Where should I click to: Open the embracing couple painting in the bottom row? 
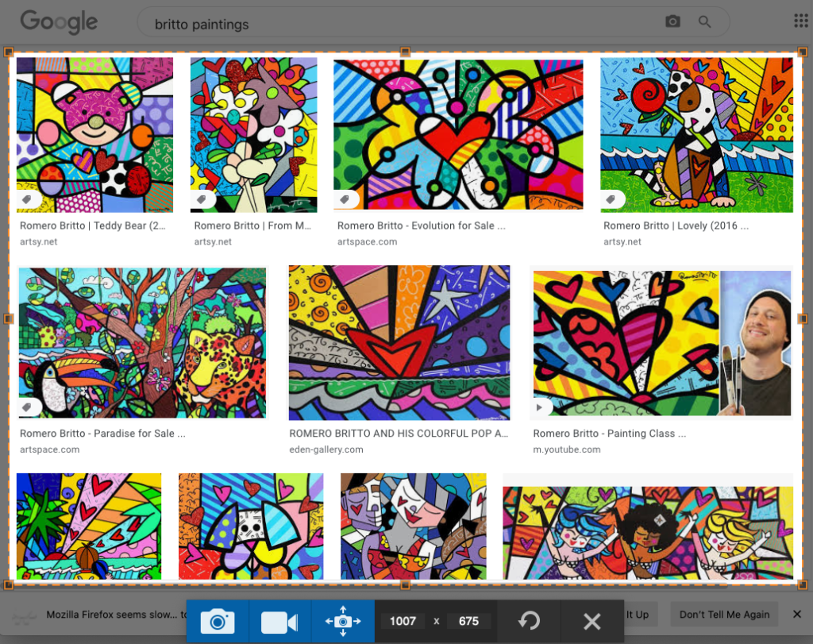pyautogui.click(x=413, y=526)
